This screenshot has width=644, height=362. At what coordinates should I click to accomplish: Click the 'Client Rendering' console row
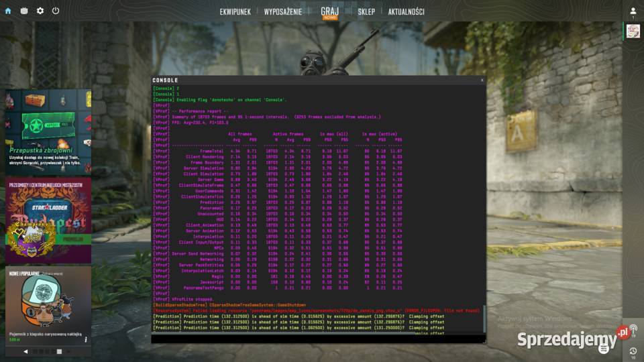coord(277,157)
